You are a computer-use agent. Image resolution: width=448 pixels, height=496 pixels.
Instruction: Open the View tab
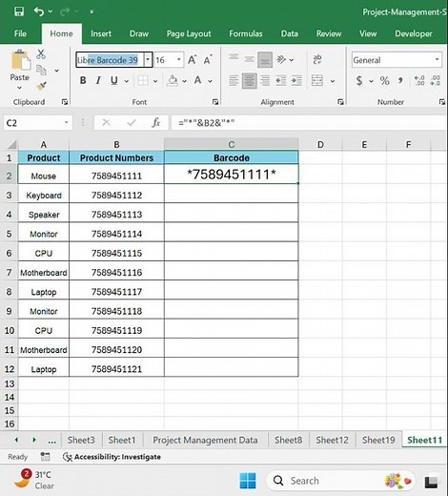tap(368, 33)
